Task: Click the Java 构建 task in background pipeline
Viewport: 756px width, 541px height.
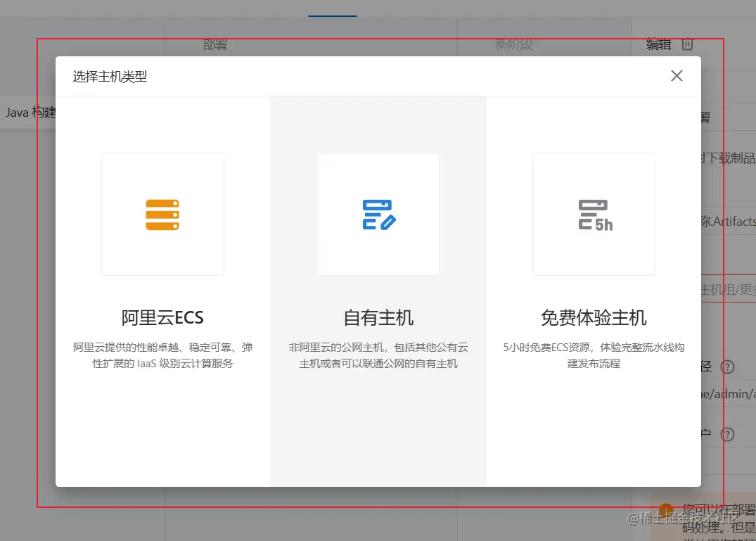Action: pyautogui.click(x=28, y=113)
